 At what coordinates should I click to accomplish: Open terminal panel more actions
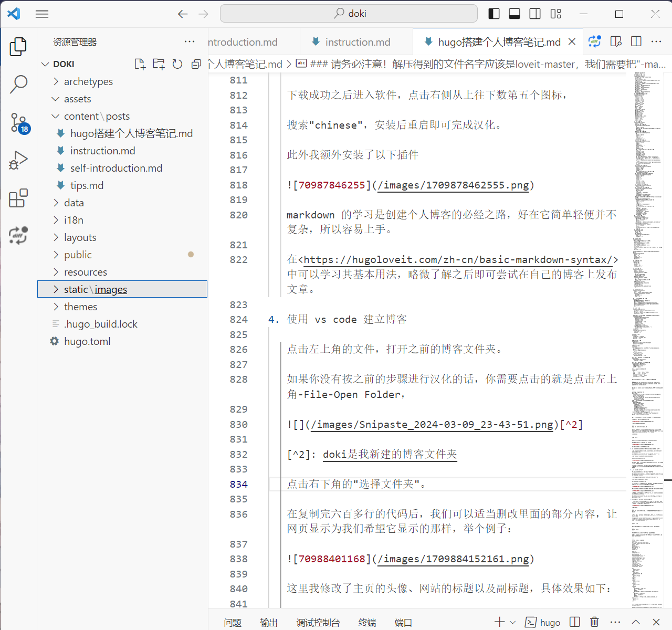click(x=615, y=622)
